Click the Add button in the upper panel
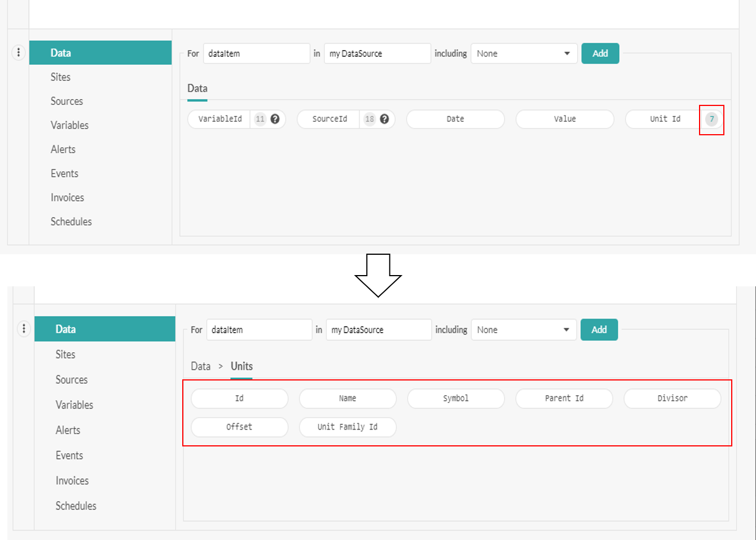The width and height of the screenshot is (756, 540). 600,53
